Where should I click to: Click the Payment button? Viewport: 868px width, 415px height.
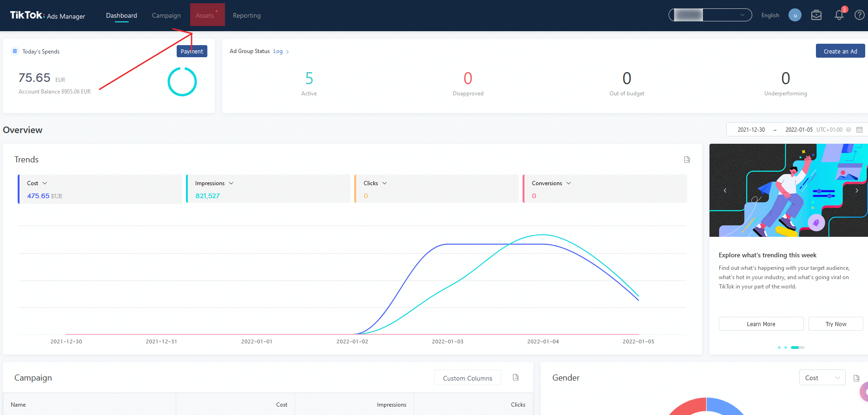(x=192, y=51)
